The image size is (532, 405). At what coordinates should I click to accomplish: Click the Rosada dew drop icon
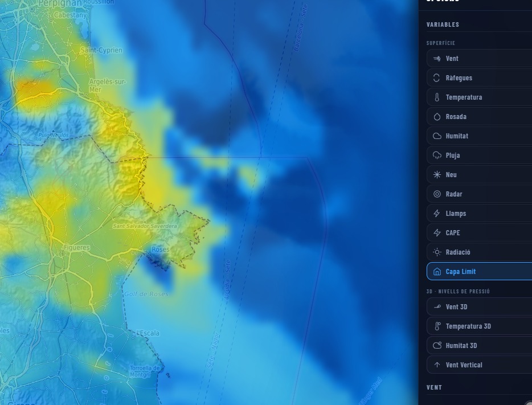pos(437,116)
